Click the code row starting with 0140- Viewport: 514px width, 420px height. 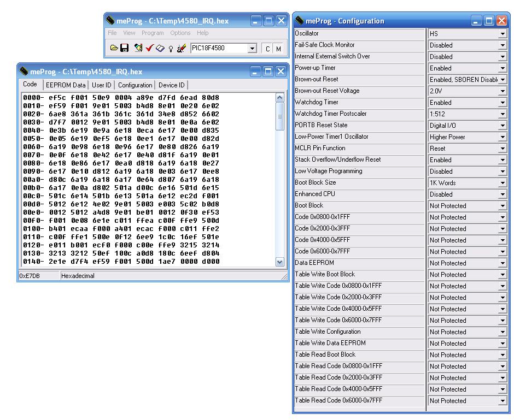click(x=121, y=261)
